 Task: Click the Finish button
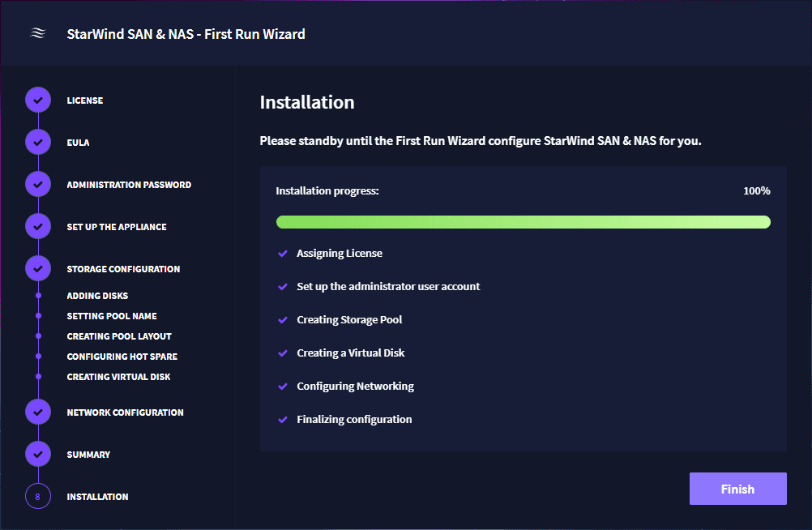coord(738,489)
